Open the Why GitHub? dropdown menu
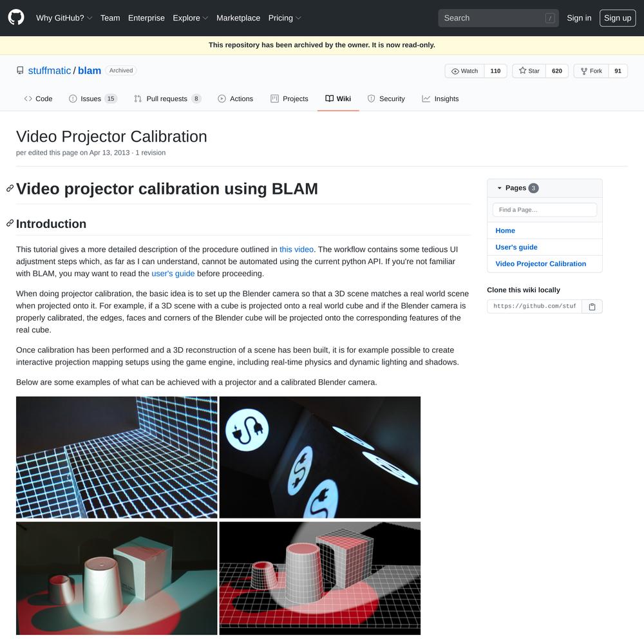The width and height of the screenshot is (644, 644). (x=64, y=18)
